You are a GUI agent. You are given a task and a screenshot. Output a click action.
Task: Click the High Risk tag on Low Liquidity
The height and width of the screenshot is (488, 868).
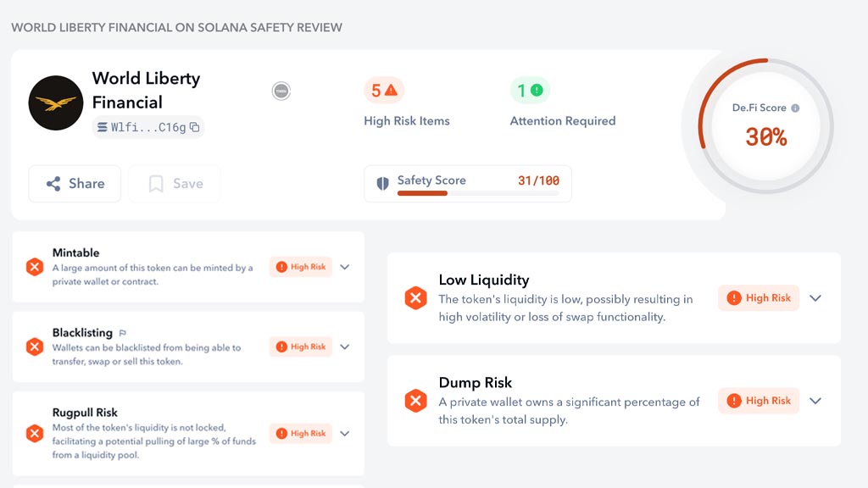pos(759,298)
